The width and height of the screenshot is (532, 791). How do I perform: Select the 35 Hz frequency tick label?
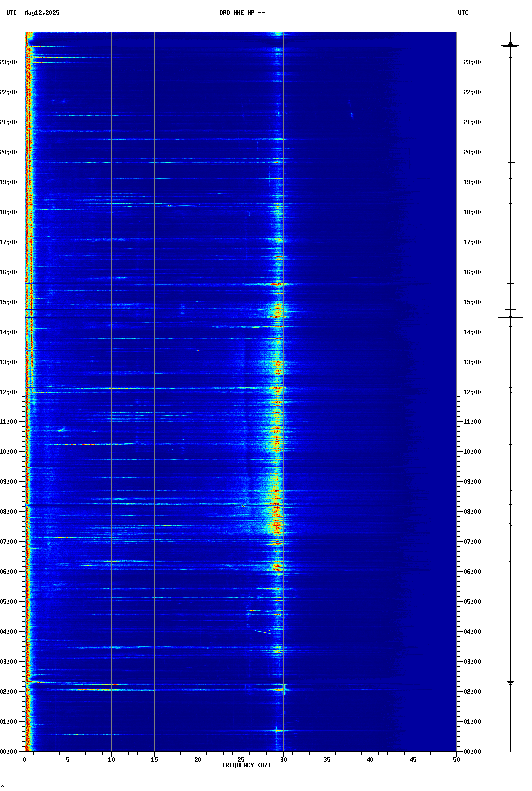pyautogui.click(x=327, y=760)
